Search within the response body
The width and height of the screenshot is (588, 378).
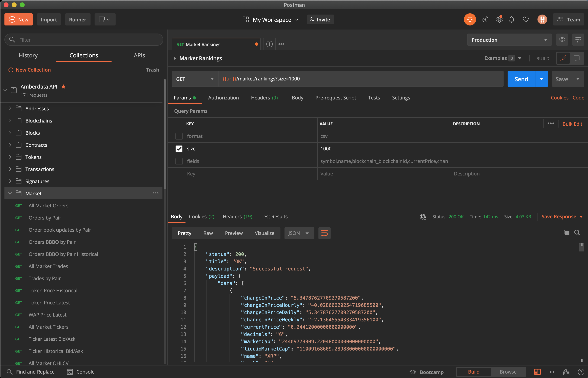click(x=577, y=233)
